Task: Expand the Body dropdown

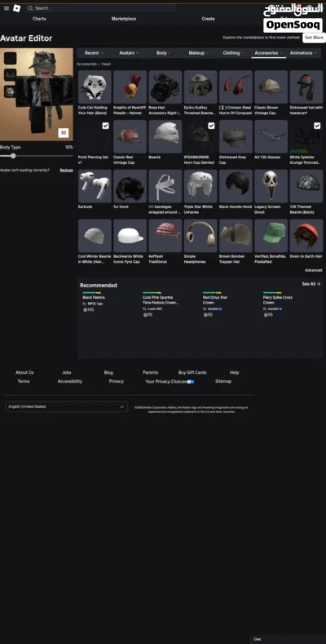Action: (164, 53)
